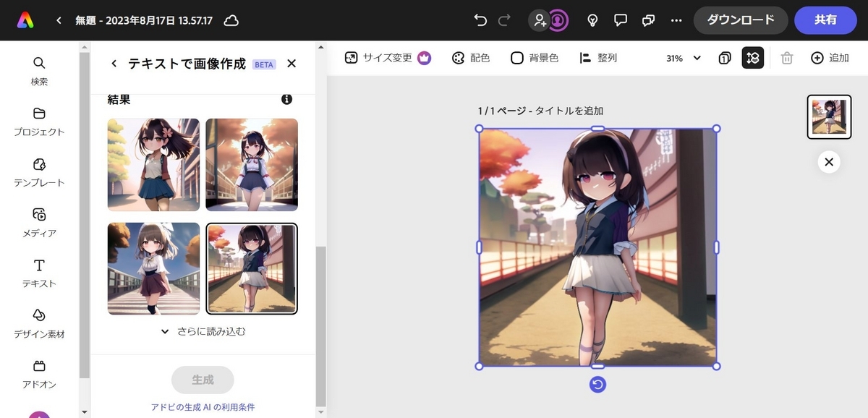Redo the last action
Screen dimensions: 868x418
[x=505, y=20]
